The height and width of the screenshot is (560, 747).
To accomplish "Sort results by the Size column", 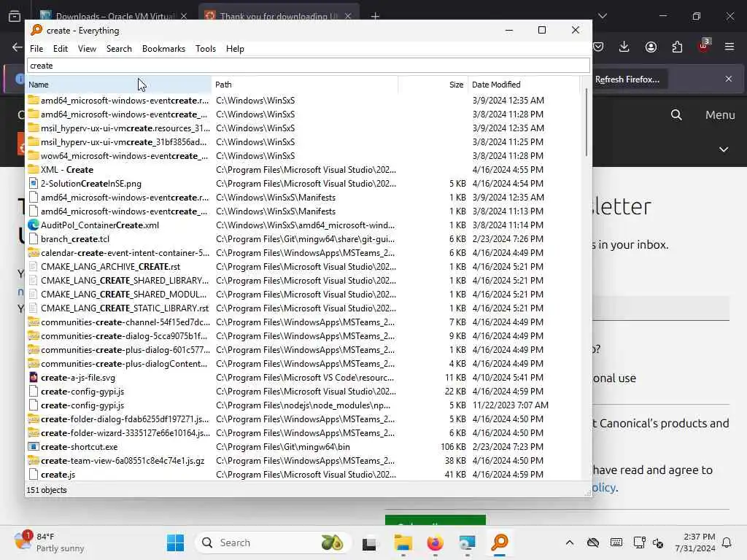I will click(433, 85).
